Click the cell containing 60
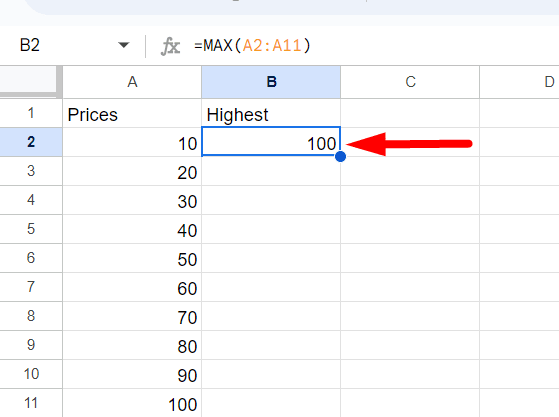This screenshot has width=559, height=417. coord(132,287)
